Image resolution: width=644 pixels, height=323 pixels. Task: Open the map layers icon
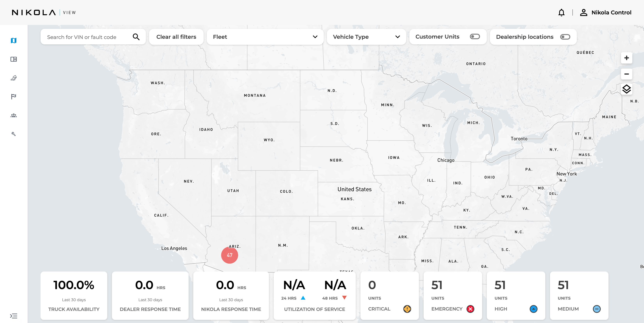[626, 89]
